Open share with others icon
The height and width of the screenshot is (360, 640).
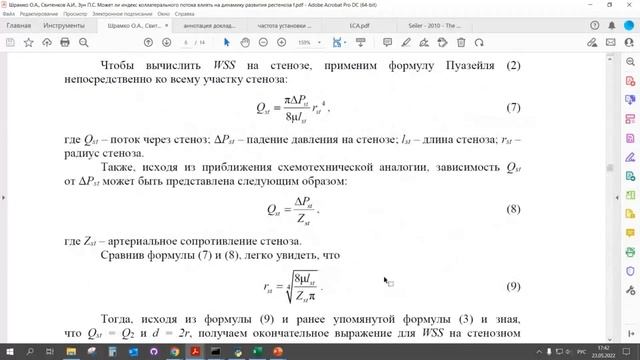(629, 42)
